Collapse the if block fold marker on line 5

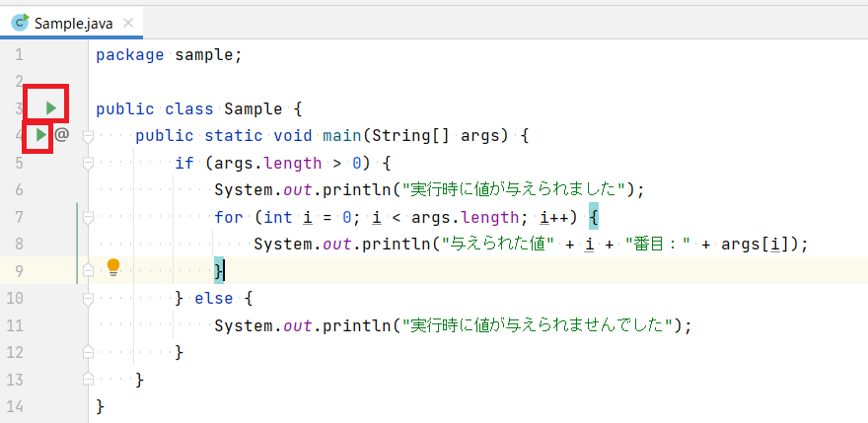(x=88, y=164)
